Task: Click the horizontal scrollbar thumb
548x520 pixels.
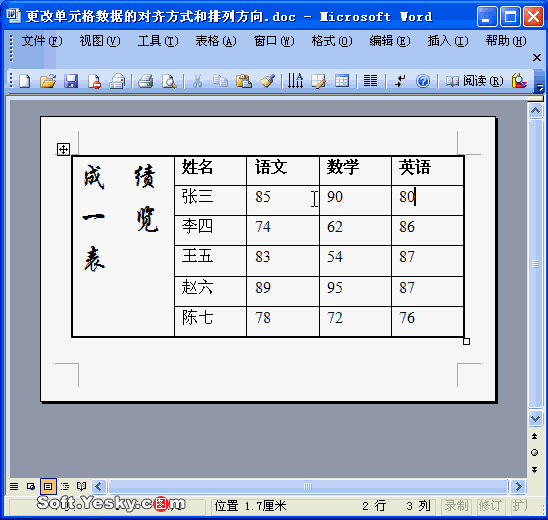Action: [x=308, y=486]
